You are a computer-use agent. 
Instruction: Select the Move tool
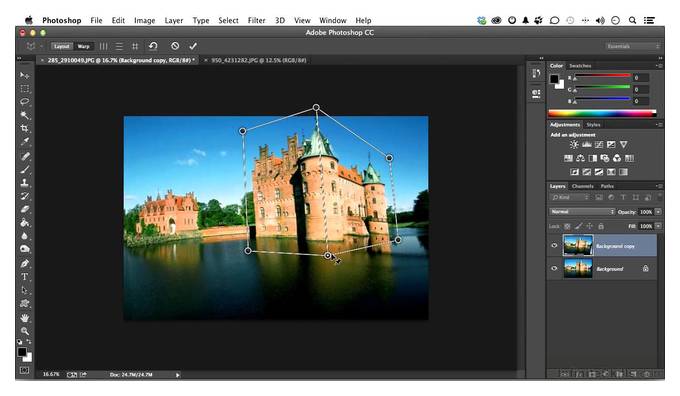click(x=24, y=75)
